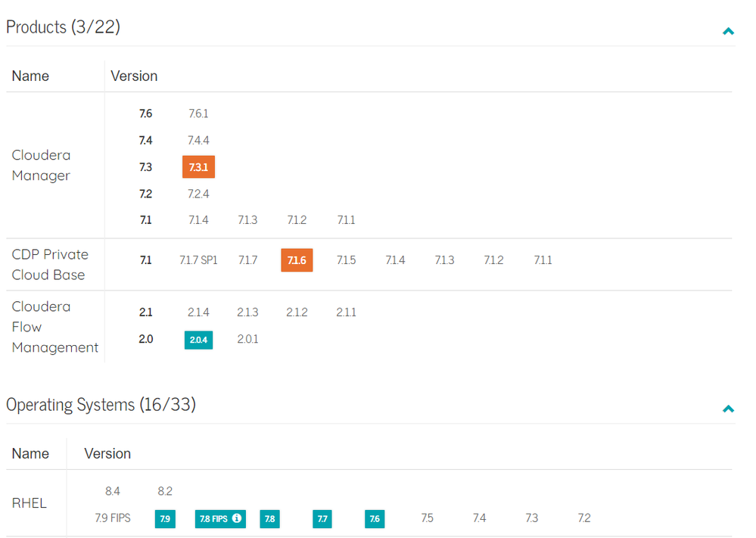Viewport: 756px width, 538px height.
Task: Select CDP Private Cloud Base 7.1.3
Action: click(444, 260)
